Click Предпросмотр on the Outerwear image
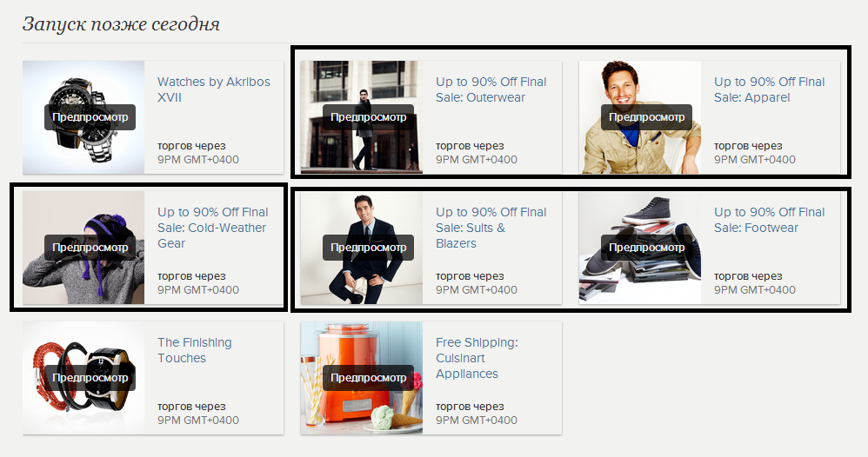868x457 pixels. pyautogui.click(x=368, y=117)
